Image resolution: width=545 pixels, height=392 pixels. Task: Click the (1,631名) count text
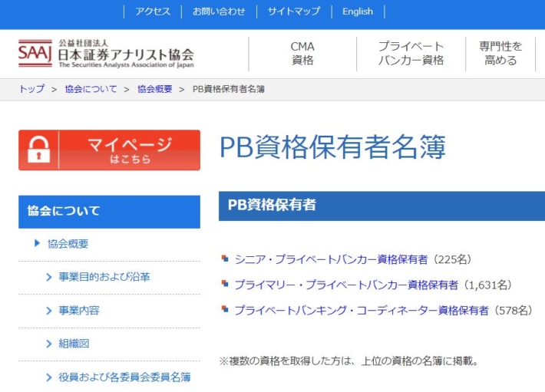(x=487, y=285)
